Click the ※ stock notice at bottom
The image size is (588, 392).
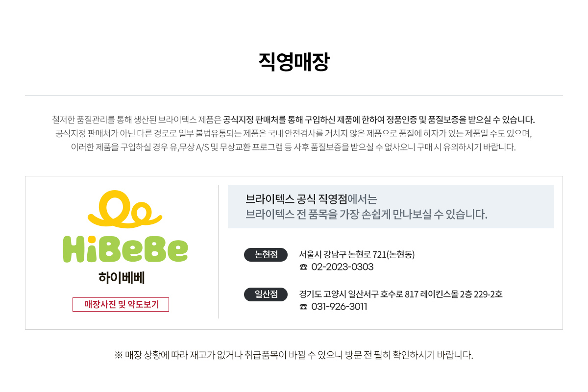pos(294,355)
